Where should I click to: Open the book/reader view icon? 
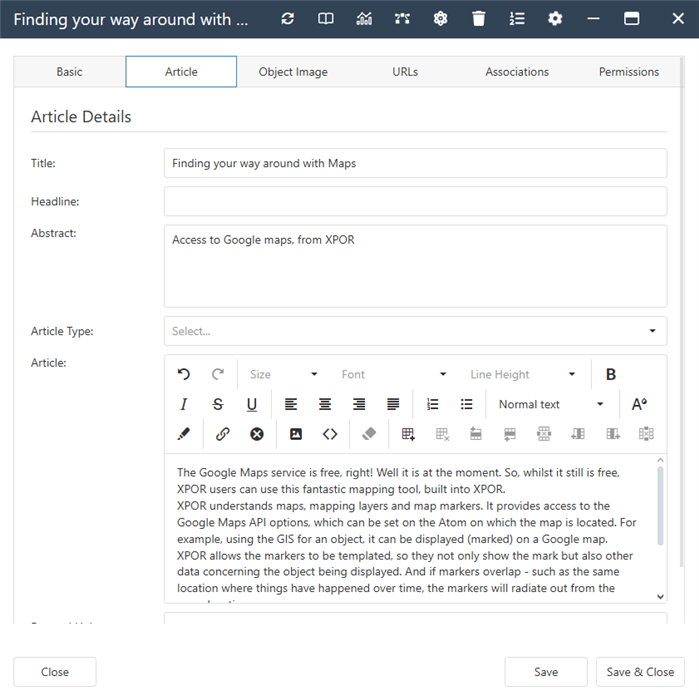(x=325, y=19)
